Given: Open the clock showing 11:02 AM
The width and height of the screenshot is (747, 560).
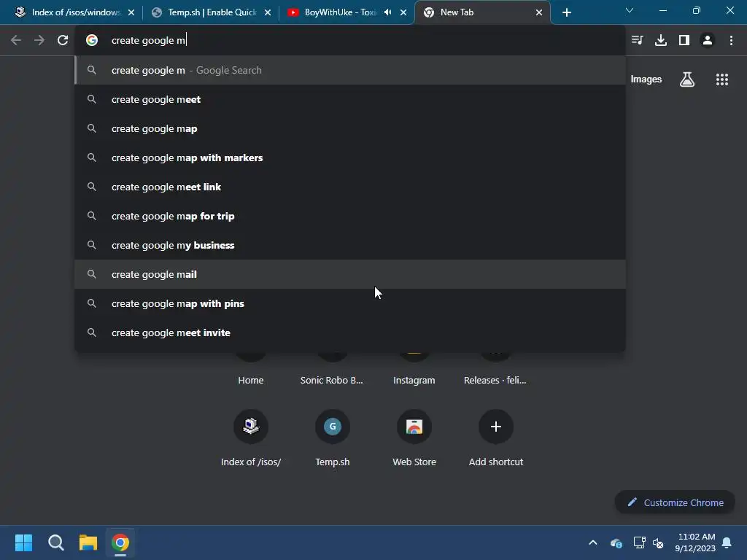Looking at the screenshot, I should click(x=695, y=542).
